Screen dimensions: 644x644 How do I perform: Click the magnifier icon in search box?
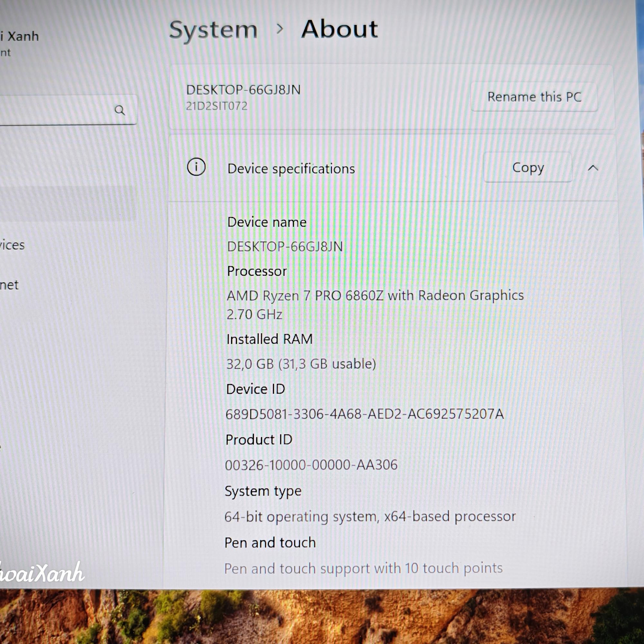click(x=120, y=110)
